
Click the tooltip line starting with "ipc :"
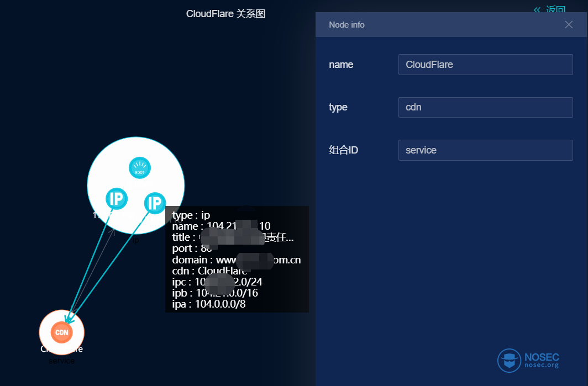point(217,282)
